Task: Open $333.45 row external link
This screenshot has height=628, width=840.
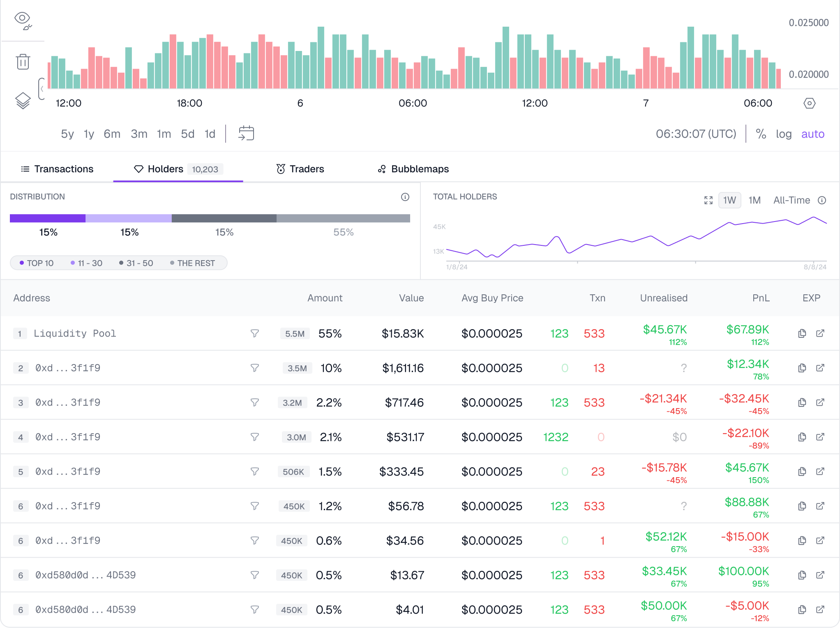Action: (x=820, y=471)
